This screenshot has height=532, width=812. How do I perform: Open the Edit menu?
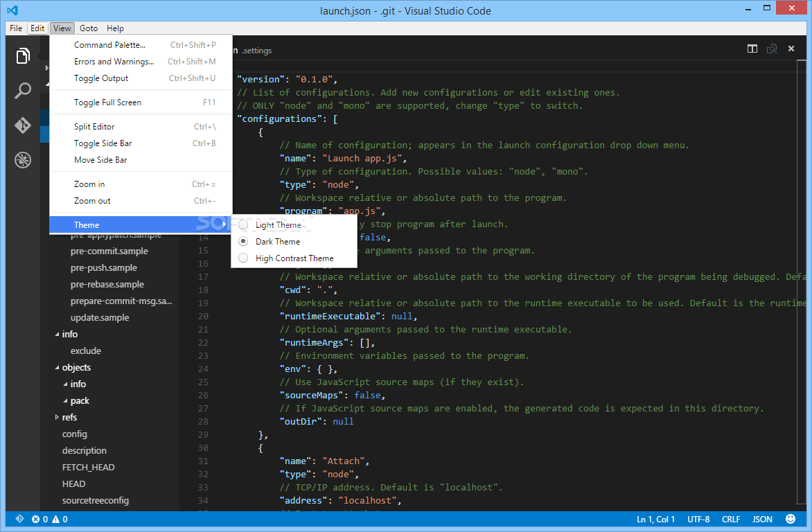[x=37, y=28]
